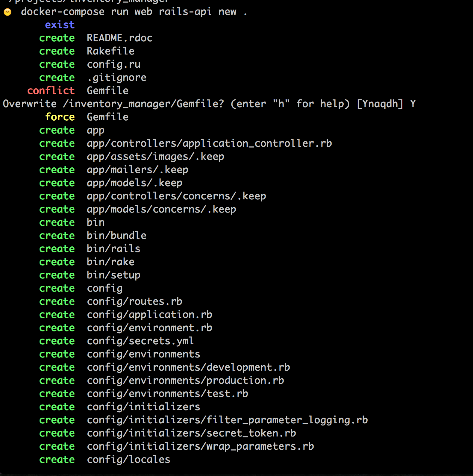The image size is (473, 476).
Task: Click the yellow 'force' status label
Action: pos(60,117)
